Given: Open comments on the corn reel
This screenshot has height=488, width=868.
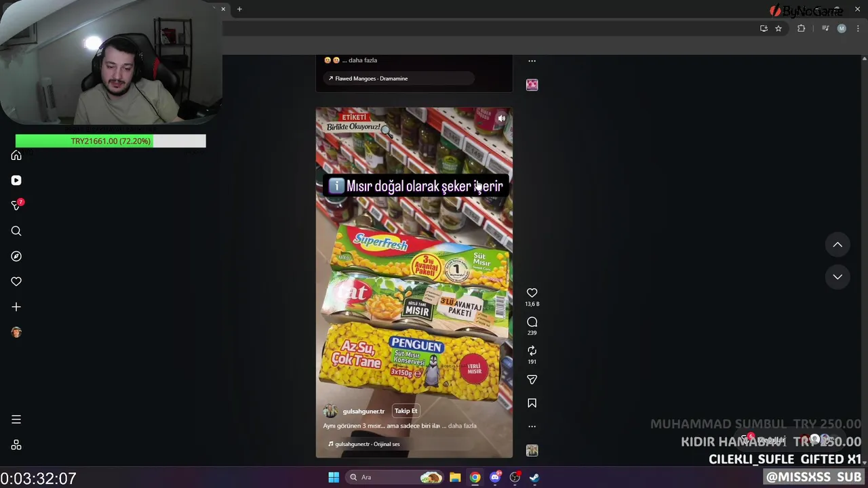Looking at the screenshot, I should [x=532, y=322].
